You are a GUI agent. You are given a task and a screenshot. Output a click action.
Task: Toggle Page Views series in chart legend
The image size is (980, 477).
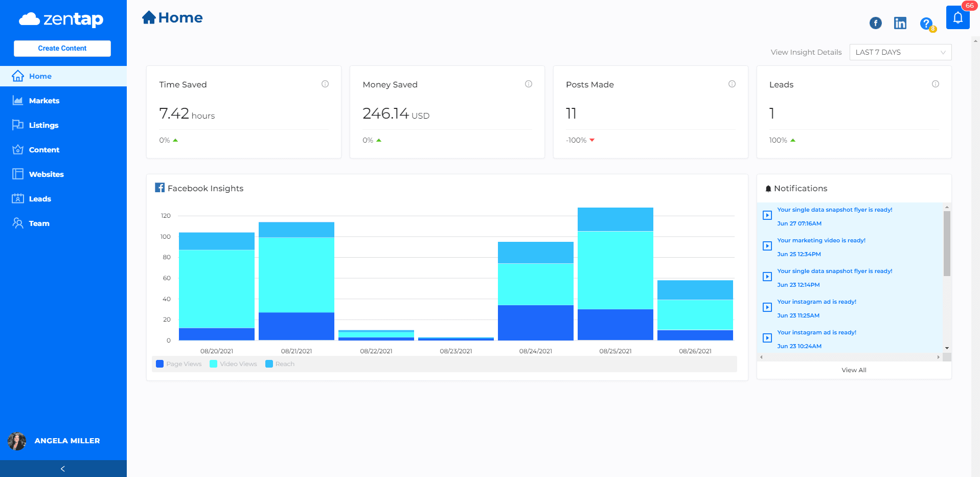click(x=179, y=364)
